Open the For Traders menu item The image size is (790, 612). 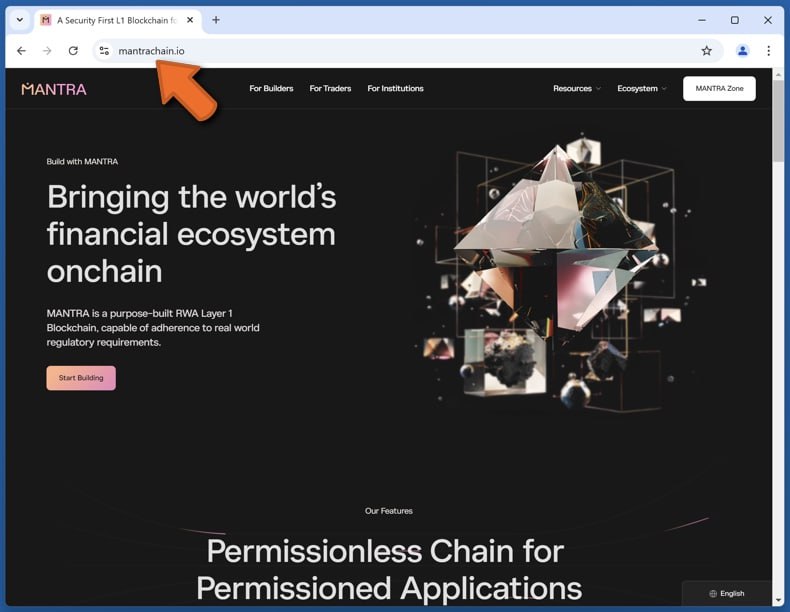pyautogui.click(x=330, y=89)
